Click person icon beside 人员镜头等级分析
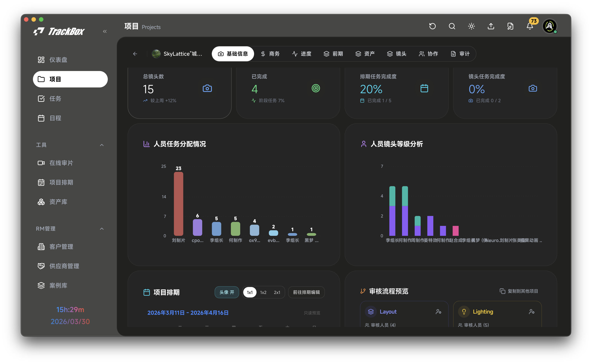 (x=364, y=144)
